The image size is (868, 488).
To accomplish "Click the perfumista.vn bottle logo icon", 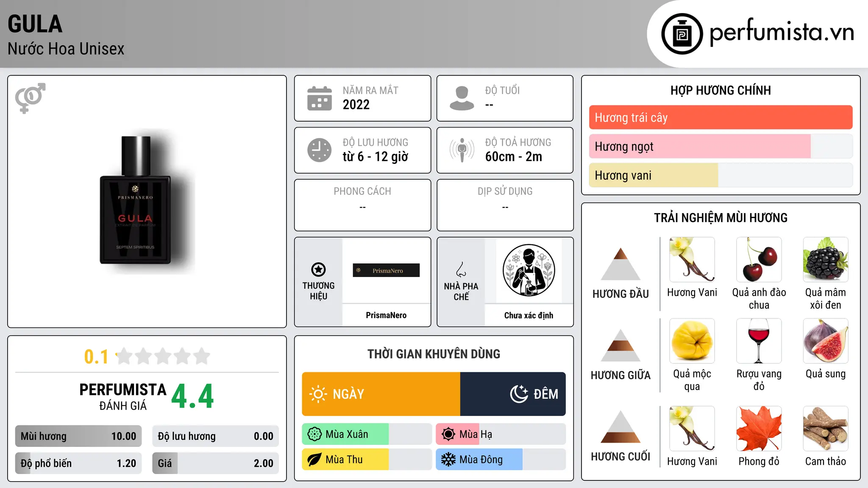I will pos(682,34).
